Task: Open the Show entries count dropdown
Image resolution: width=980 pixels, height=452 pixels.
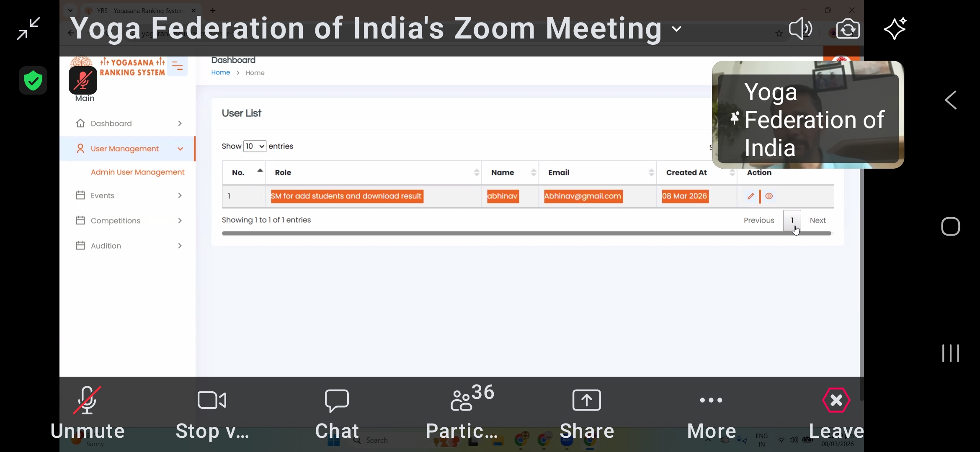Action: point(255,146)
